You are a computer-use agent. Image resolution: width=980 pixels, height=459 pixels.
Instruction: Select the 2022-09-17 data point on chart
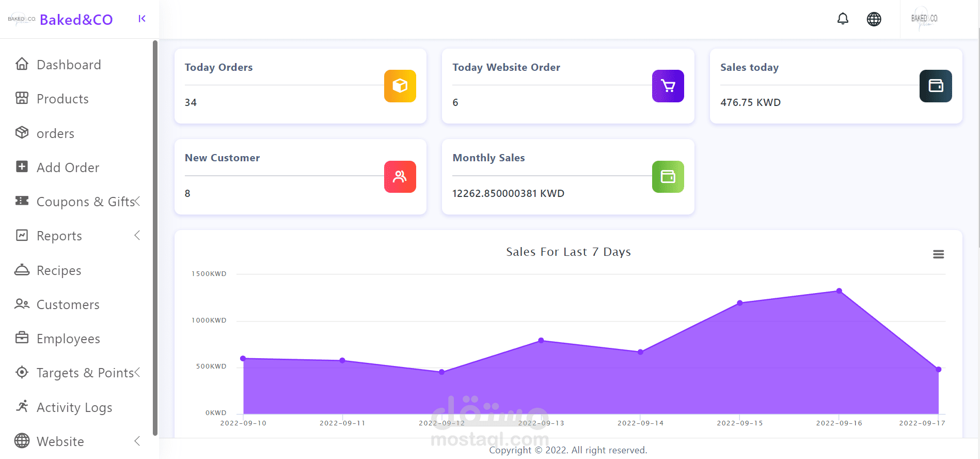click(939, 370)
